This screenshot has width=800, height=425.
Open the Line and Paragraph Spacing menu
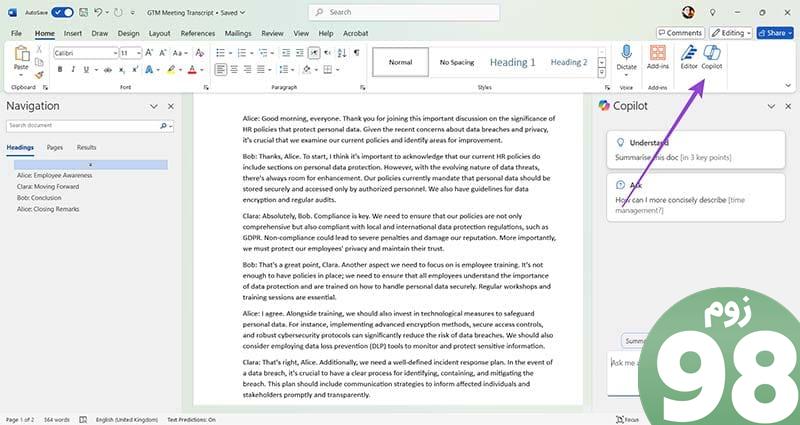(x=285, y=69)
